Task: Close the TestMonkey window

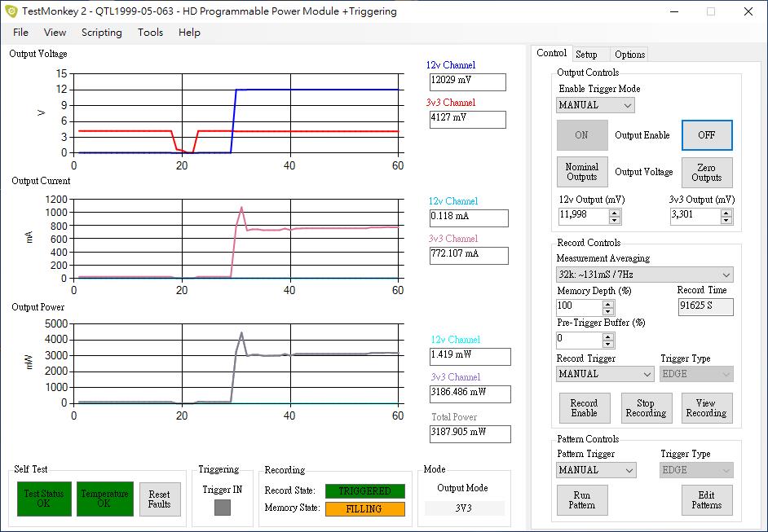Action: (748, 11)
